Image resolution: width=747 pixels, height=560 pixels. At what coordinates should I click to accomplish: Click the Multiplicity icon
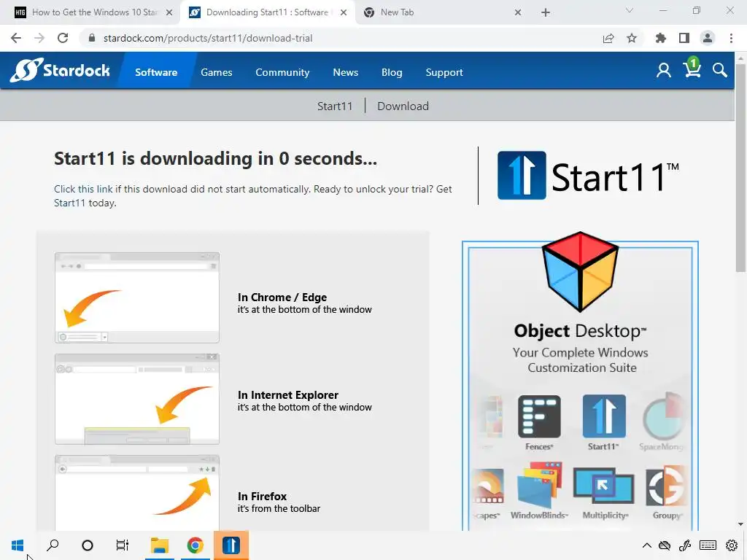[x=603, y=486]
